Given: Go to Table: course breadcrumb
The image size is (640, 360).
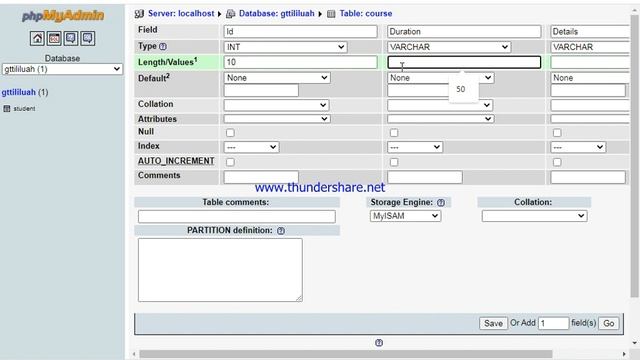Looking at the screenshot, I should click(x=366, y=13).
